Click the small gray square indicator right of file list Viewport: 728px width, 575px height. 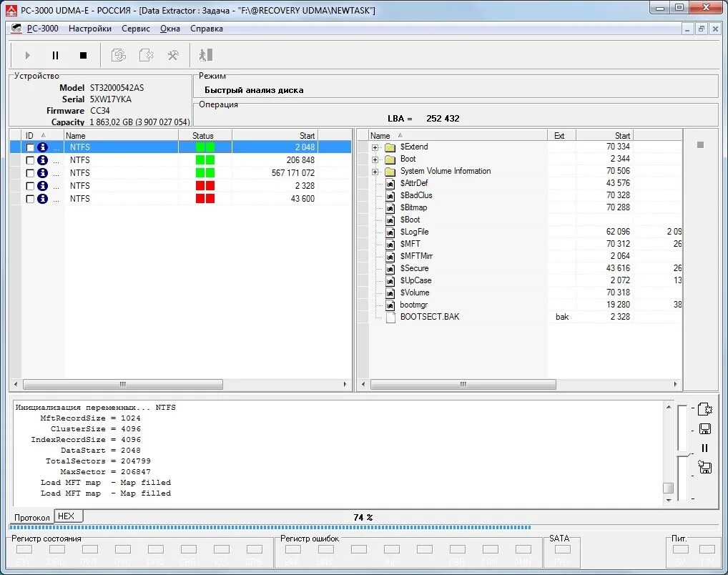701,145
